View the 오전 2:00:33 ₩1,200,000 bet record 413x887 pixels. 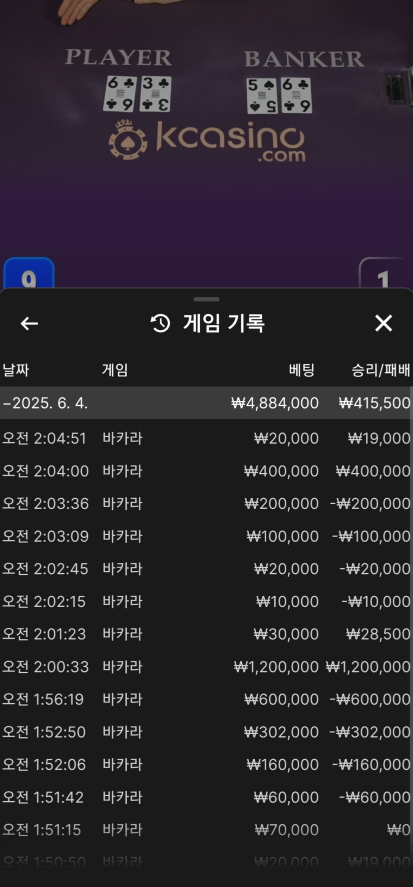[206, 667]
